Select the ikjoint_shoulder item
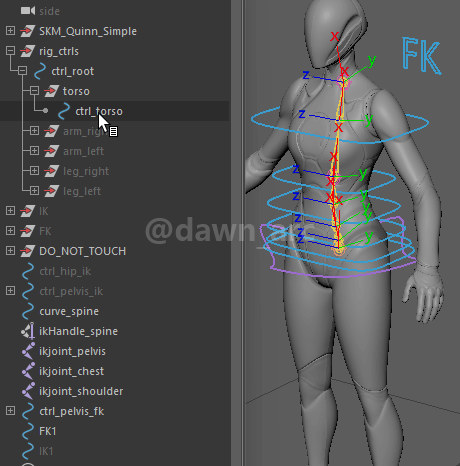460x466 pixels. tap(81, 391)
